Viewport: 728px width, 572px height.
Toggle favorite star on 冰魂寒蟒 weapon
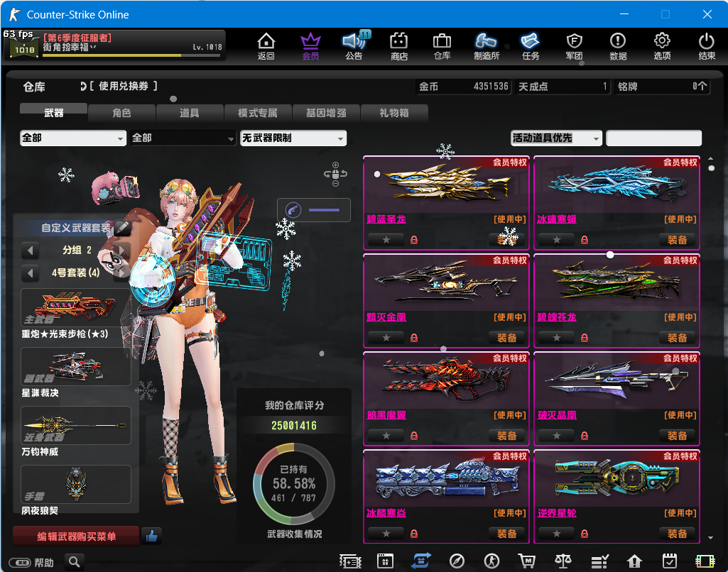tap(557, 240)
